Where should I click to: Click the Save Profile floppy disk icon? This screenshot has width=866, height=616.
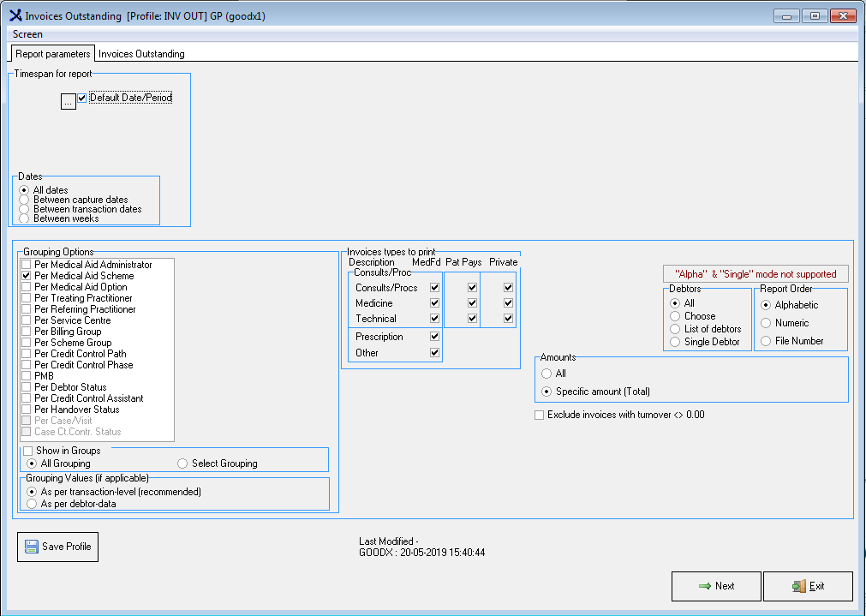[32, 547]
